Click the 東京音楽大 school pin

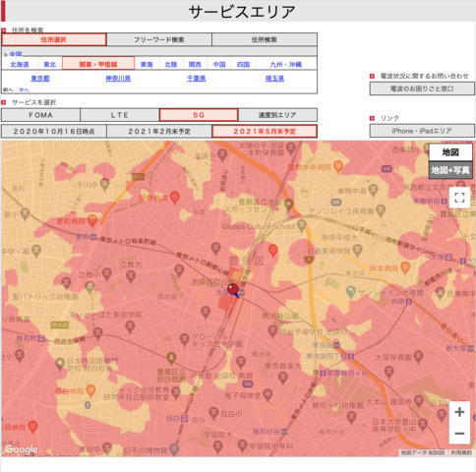coord(283,378)
